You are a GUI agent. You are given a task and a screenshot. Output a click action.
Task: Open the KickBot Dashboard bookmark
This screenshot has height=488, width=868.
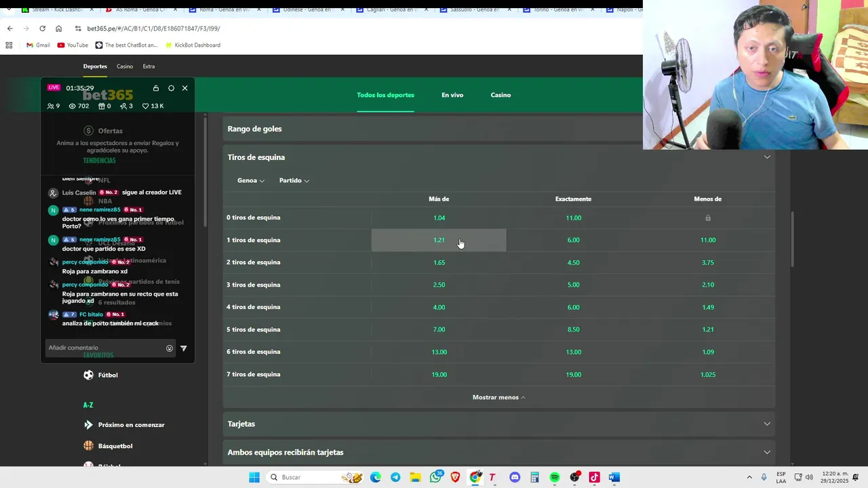coord(193,45)
